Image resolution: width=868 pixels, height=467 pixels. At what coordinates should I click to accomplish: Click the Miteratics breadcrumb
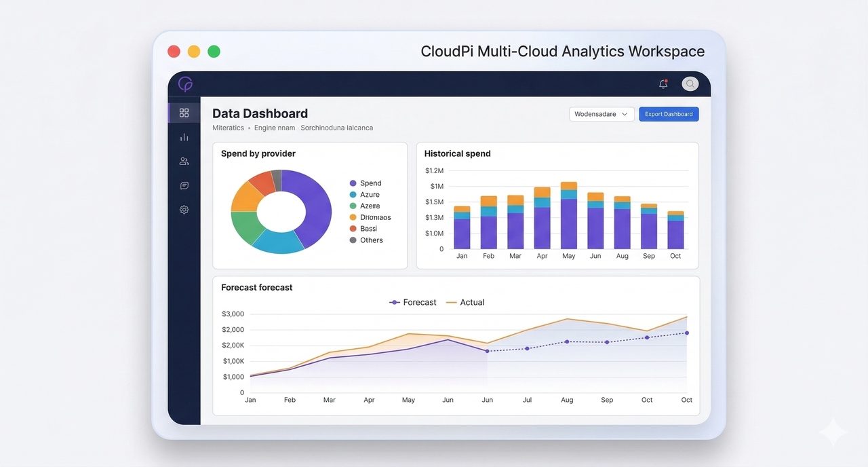point(228,128)
